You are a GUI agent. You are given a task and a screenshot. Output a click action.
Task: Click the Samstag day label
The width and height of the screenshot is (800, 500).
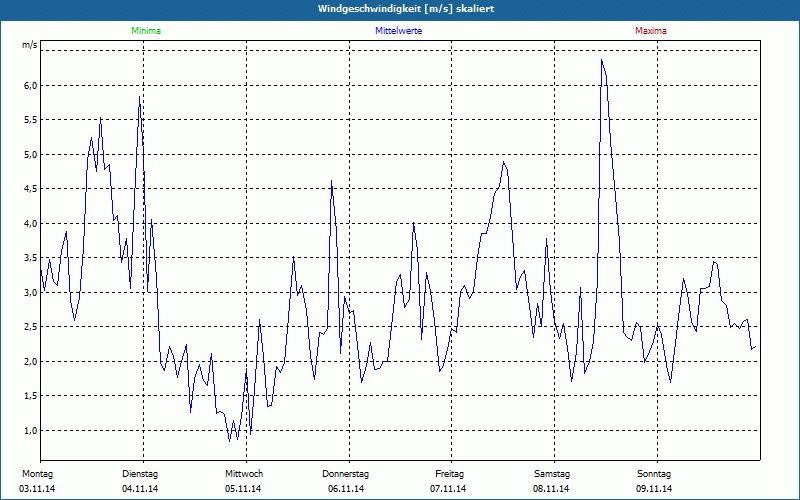click(x=552, y=474)
